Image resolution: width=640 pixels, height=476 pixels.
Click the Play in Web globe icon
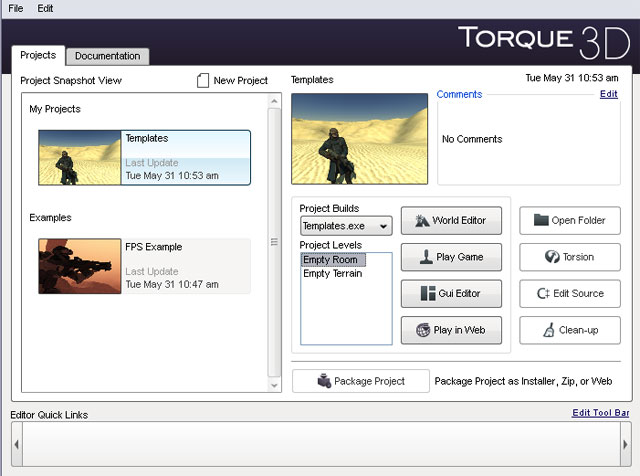422,330
